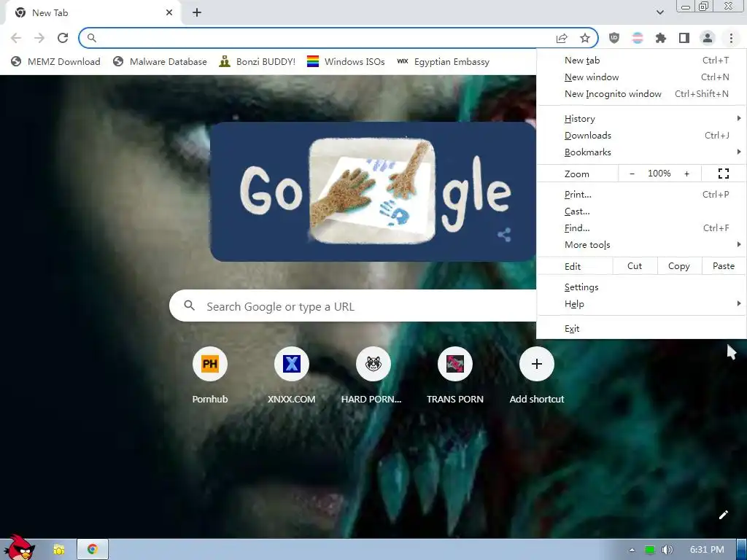Open Downloads from the menu
This screenshot has height=560, width=747.
[642, 135]
